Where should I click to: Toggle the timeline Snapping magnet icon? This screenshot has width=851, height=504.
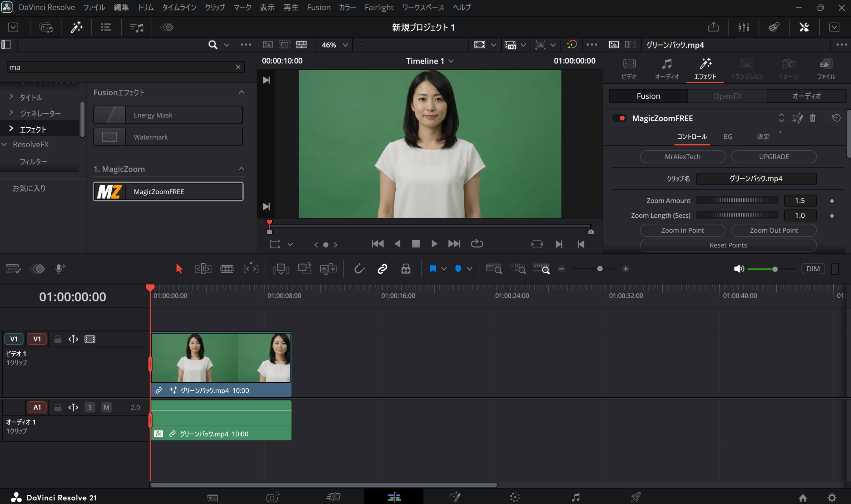pyautogui.click(x=359, y=269)
